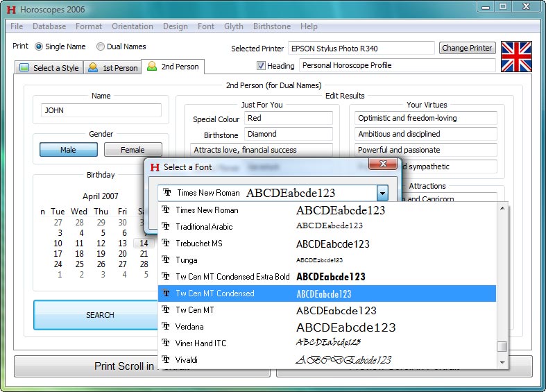
Task: Choose Male gender toggle button
Action: tap(68, 150)
